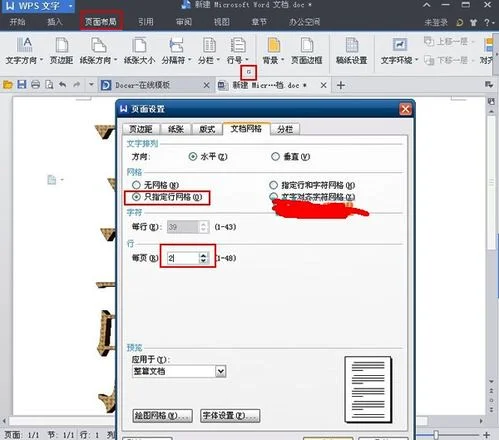Open the 页面边框 page border tool
Viewport: 499px width, 440px height.
pyautogui.click(x=307, y=51)
